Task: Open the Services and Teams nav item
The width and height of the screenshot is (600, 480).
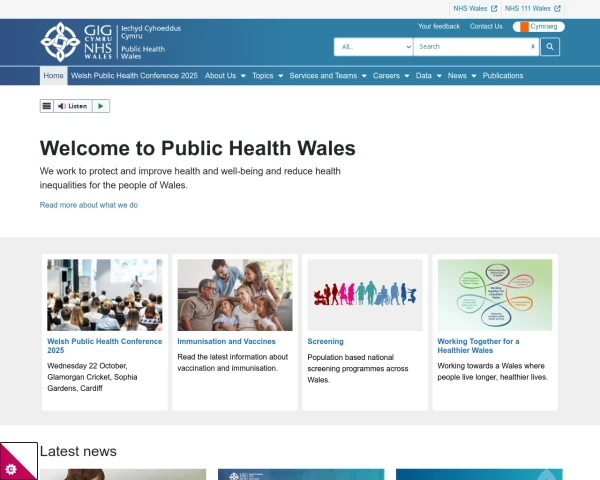Action: pyautogui.click(x=323, y=76)
